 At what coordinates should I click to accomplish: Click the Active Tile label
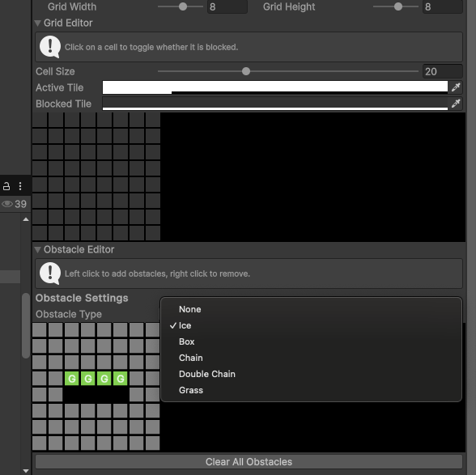(x=60, y=87)
